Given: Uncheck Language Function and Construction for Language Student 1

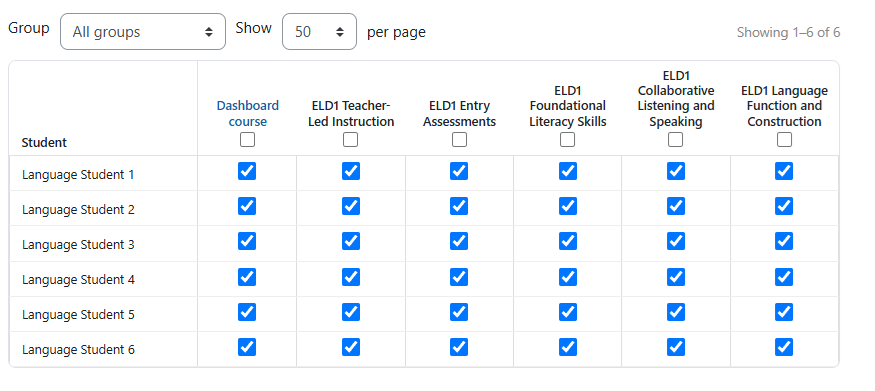Looking at the screenshot, I should (784, 171).
